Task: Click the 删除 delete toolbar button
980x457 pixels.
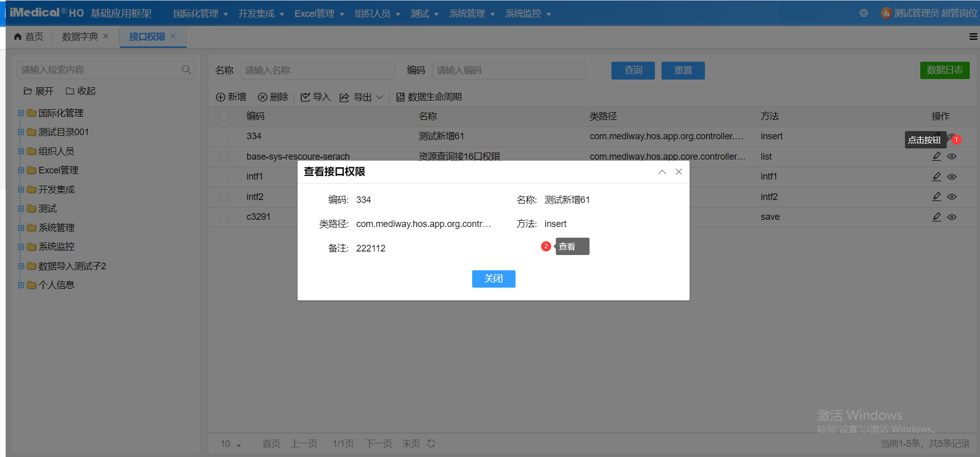Action: pyautogui.click(x=273, y=97)
